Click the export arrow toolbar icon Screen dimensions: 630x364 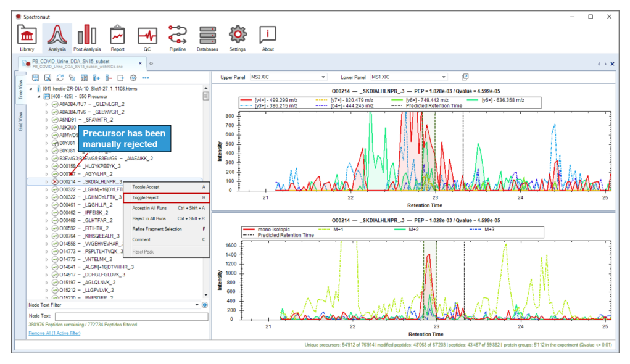pyautogui.click(x=120, y=78)
